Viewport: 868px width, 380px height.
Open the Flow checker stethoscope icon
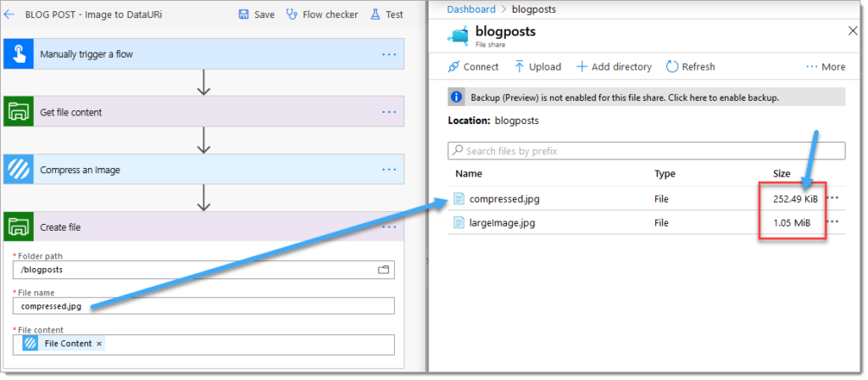pyautogui.click(x=292, y=14)
